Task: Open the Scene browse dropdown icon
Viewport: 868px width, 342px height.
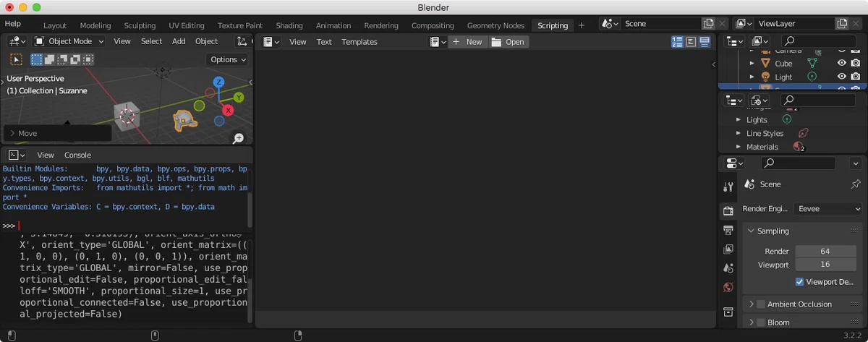Action: pos(610,24)
